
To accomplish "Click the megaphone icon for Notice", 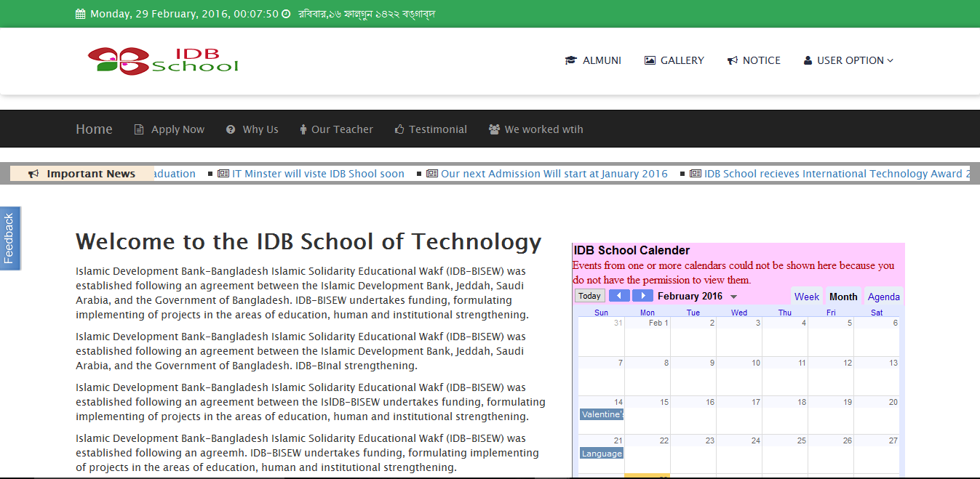I will 733,60.
